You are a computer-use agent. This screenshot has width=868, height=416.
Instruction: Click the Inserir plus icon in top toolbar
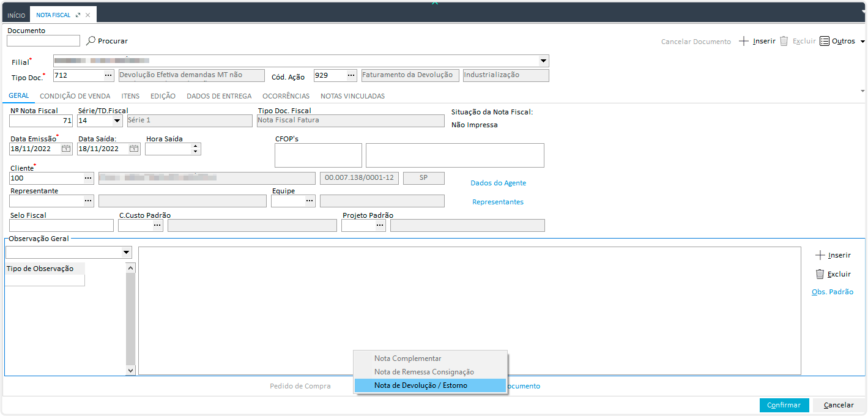point(744,41)
